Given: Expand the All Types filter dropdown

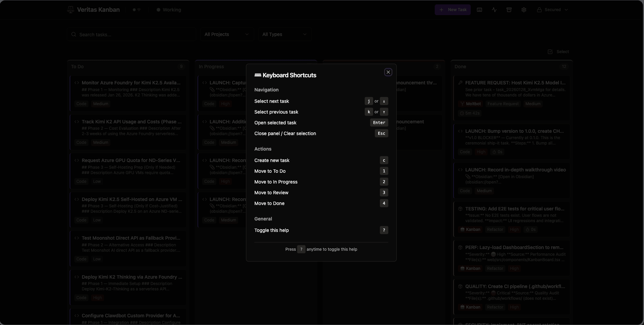Looking at the screenshot, I should (x=284, y=34).
